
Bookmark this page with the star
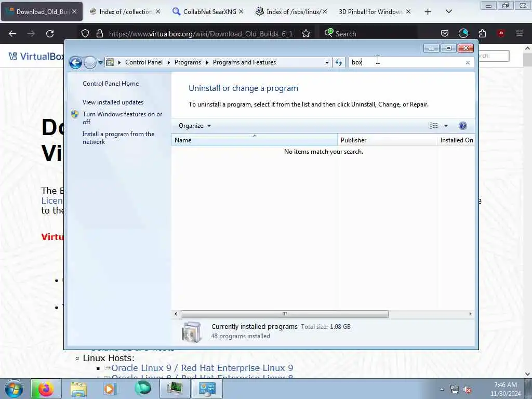coord(306,33)
